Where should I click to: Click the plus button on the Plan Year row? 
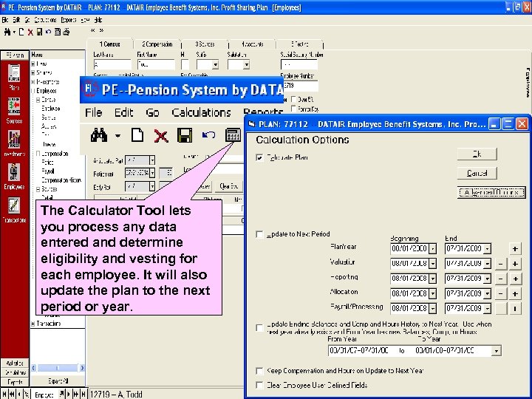(x=515, y=248)
